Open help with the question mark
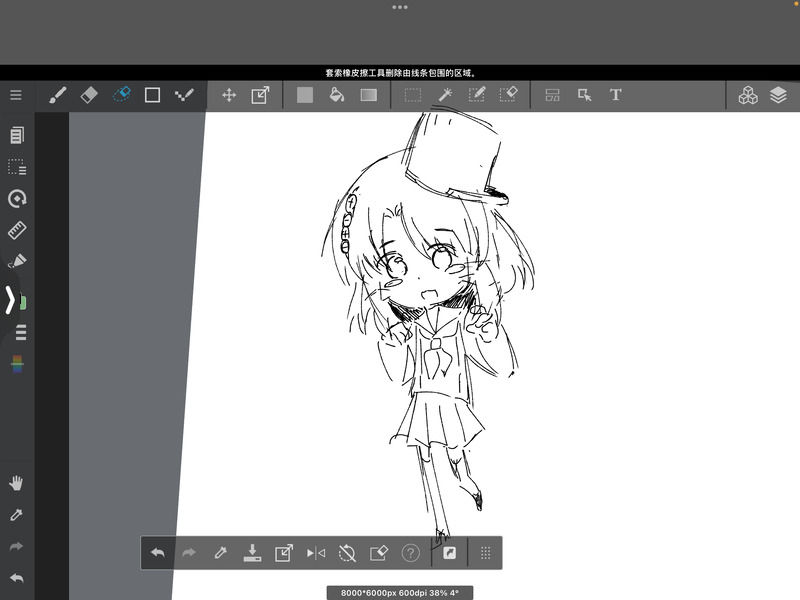The width and height of the screenshot is (800, 600). coord(410,553)
